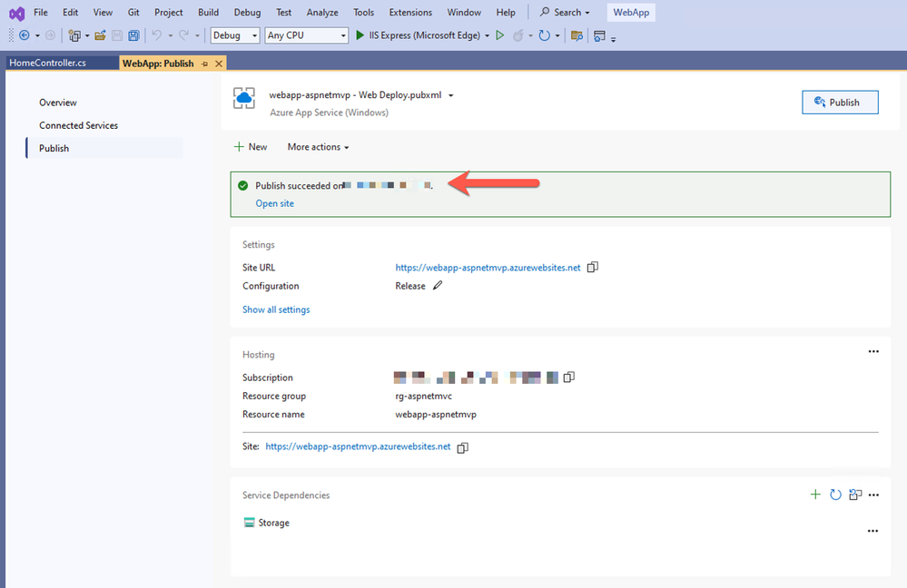The image size is (907, 588).
Task: Click the New Project toolbar icon
Action: click(74, 36)
